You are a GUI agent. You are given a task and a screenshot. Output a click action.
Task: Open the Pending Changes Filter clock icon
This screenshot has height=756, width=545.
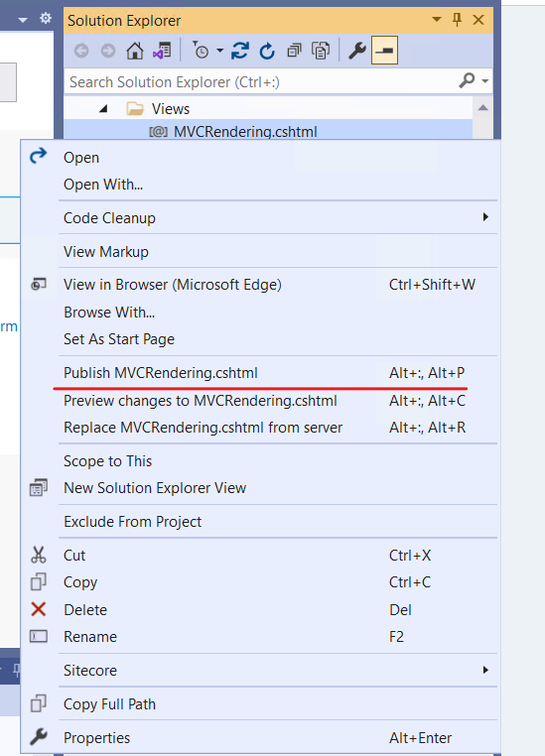click(x=201, y=51)
